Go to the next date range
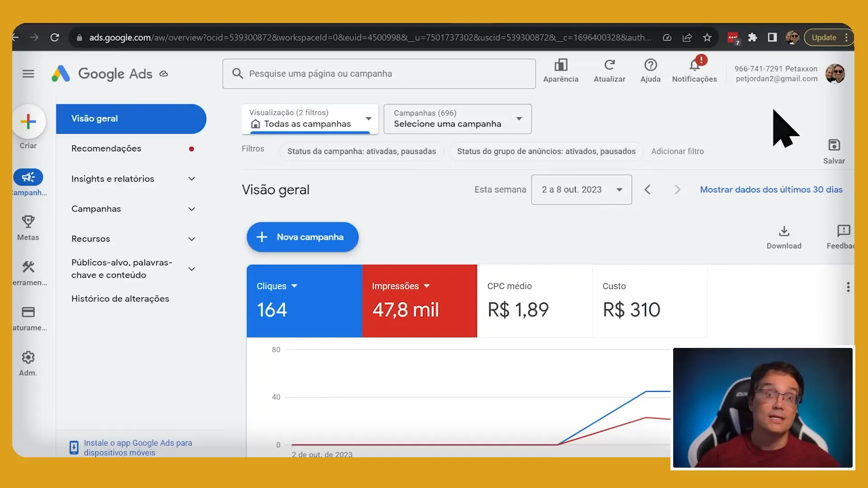This screenshot has width=868, height=488. [x=677, y=190]
